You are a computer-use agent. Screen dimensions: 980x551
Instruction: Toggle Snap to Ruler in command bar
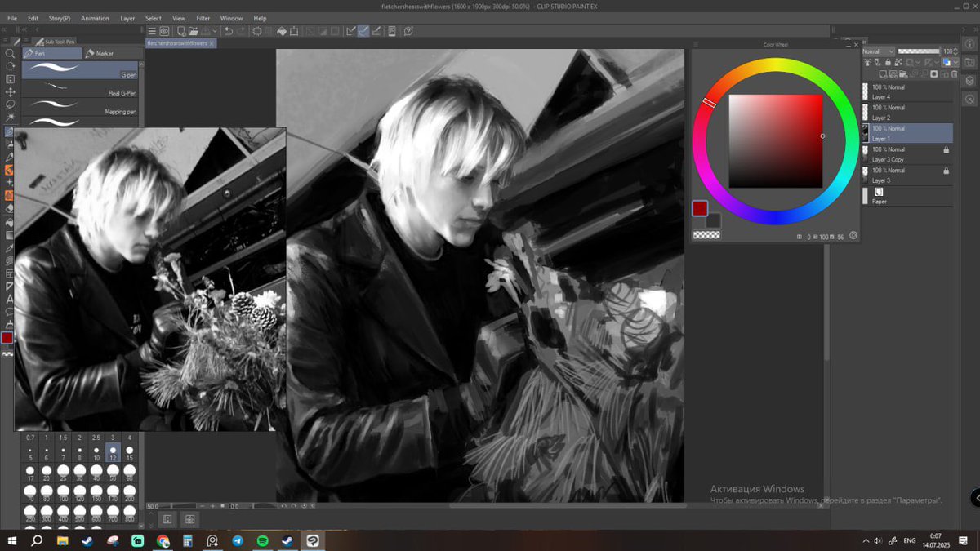tap(350, 31)
